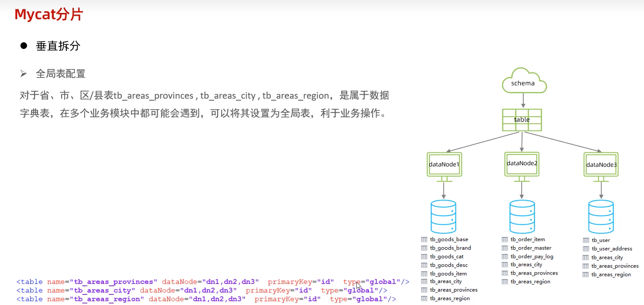This screenshot has height=305, width=644.
Task: Select the dataNode1 monitor icon
Action: click(x=444, y=167)
